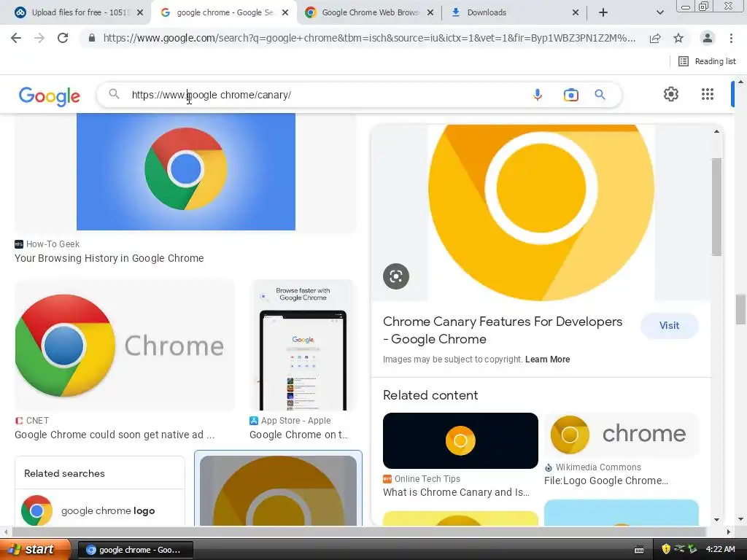Open new tab with plus button
The width and height of the screenshot is (747, 560).
tap(603, 12)
